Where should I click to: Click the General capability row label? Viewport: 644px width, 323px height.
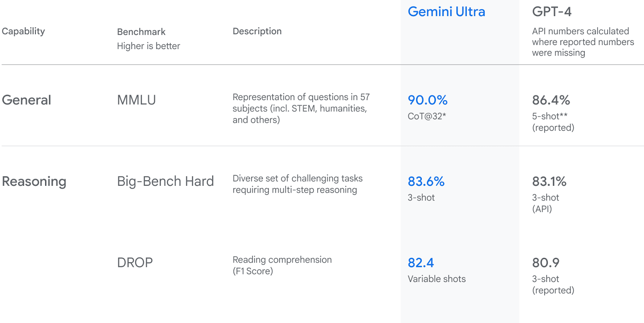27,100
